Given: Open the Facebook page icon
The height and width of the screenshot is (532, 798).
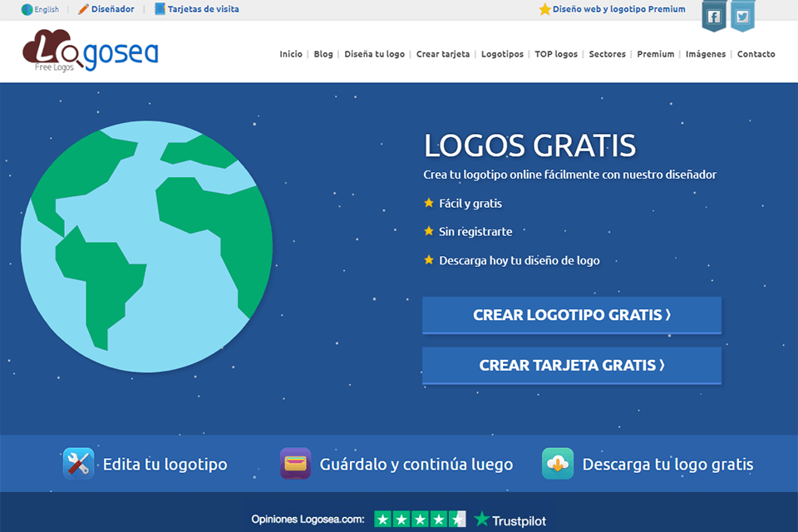Looking at the screenshot, I should (713, 17).
